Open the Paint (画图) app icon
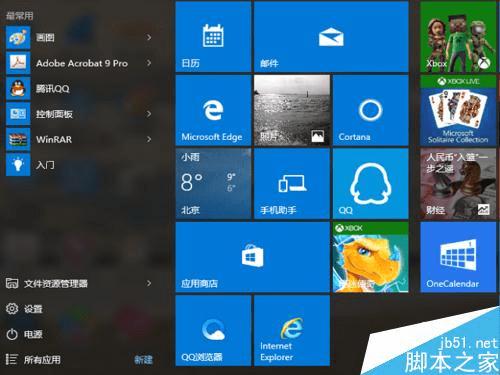 18,38
